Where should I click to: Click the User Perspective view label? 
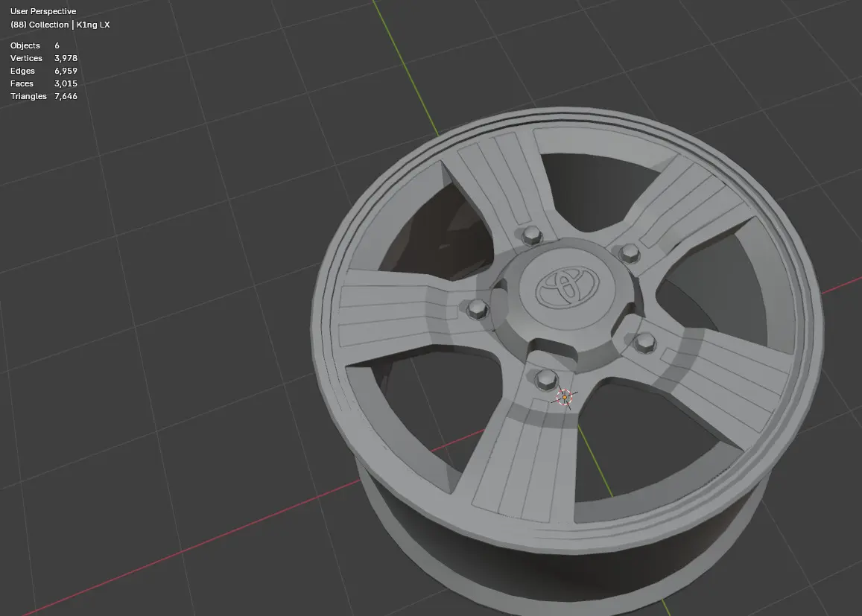(x=43, y=11)
